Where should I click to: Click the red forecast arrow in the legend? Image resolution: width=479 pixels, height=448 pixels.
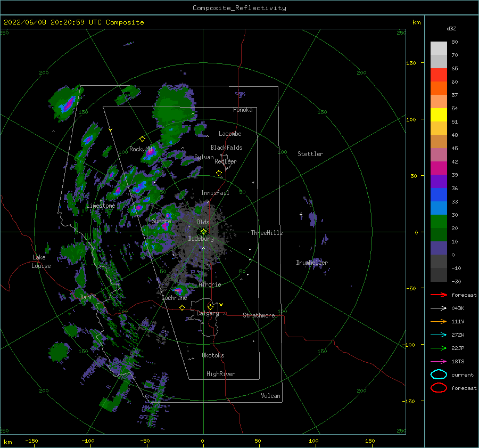pos(439,295)
